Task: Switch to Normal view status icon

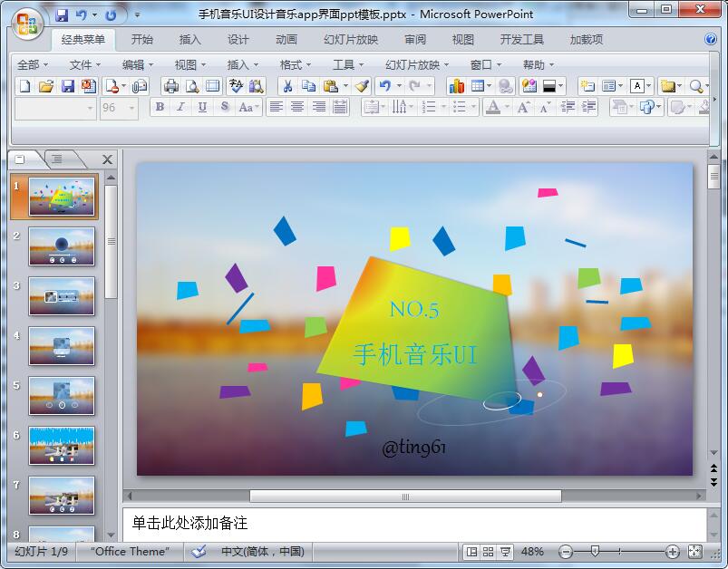Action: point(471,552)
